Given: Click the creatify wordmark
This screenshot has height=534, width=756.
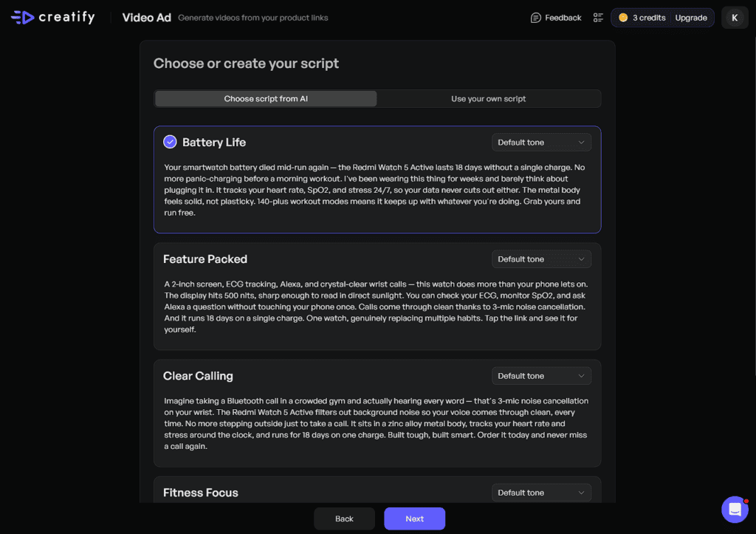Looking at the screenshot, I should pos(66,18).
